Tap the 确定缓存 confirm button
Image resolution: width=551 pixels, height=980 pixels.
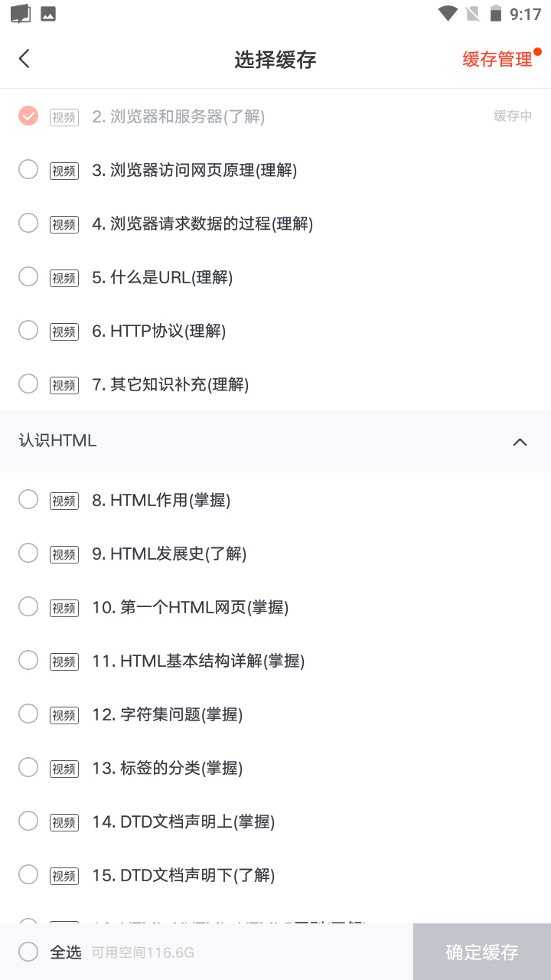481,952
